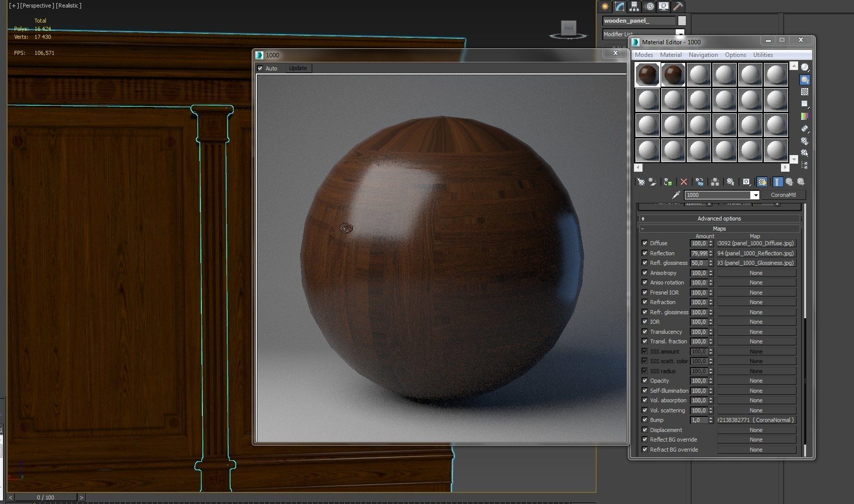Click the wooden_panel_ object name field
This screenshot has width=854, height=504.
click(x=639, y=21)
